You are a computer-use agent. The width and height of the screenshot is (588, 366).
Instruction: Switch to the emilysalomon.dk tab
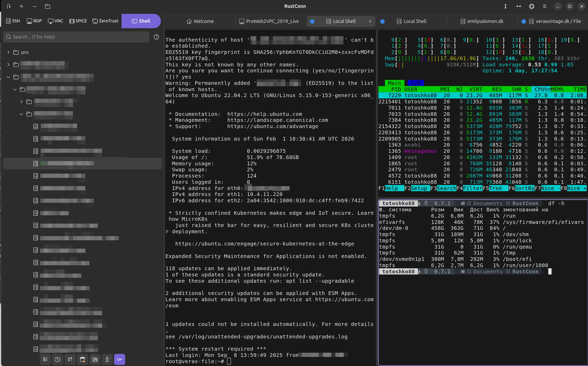pyautogui.click(x=482, y=21)
